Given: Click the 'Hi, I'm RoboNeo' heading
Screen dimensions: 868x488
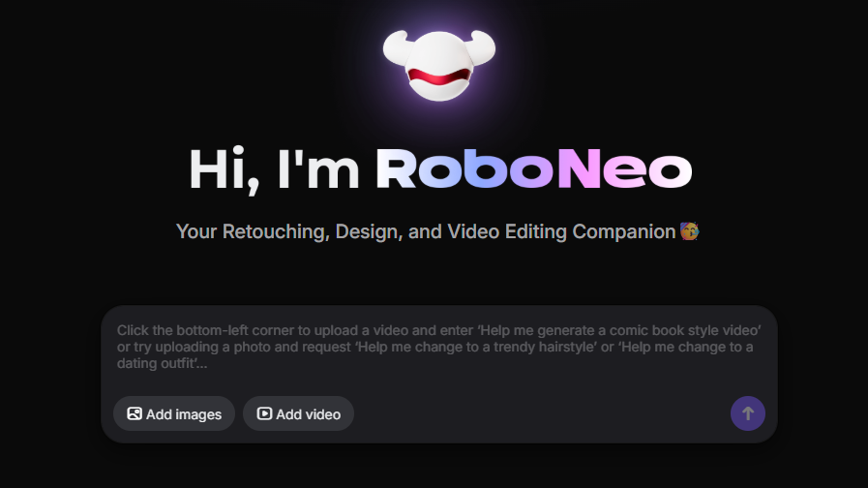Looking at the screenshot, I should (440, 169).
